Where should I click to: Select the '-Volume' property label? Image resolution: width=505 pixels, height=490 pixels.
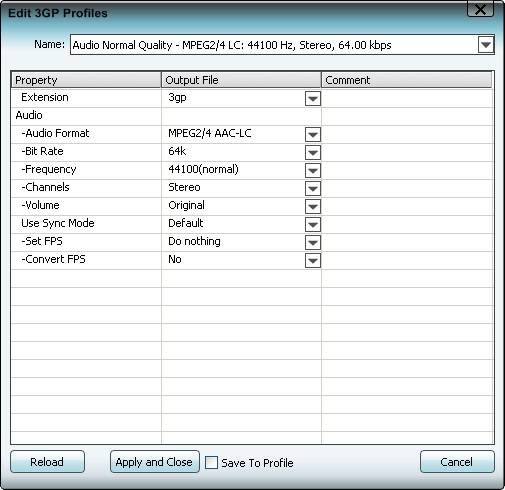point(40,205)
